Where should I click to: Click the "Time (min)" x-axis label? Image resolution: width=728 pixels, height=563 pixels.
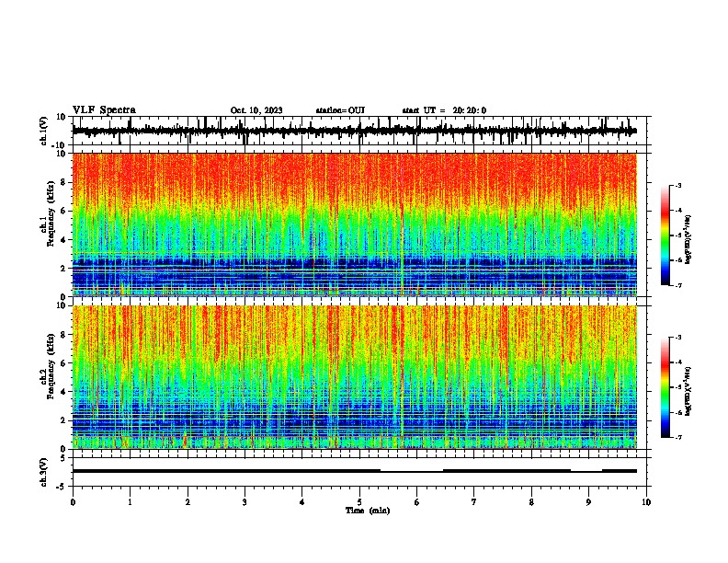(x=368, y=511)
